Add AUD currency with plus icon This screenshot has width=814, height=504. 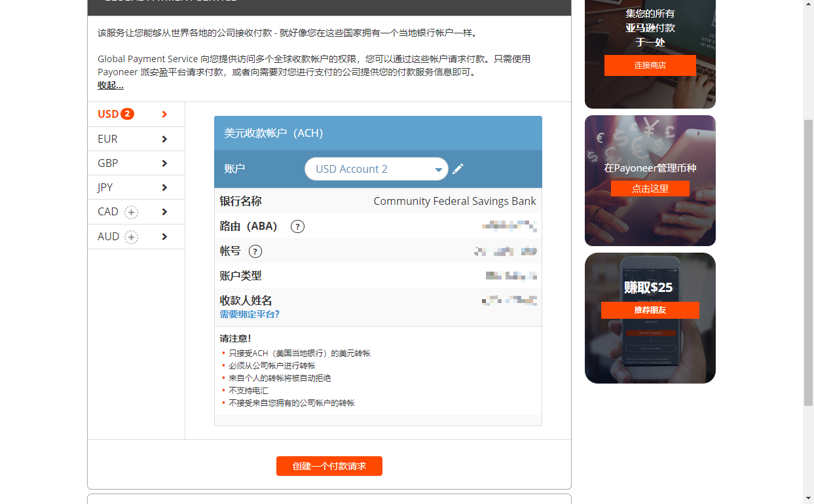click(x=132, y=237)
